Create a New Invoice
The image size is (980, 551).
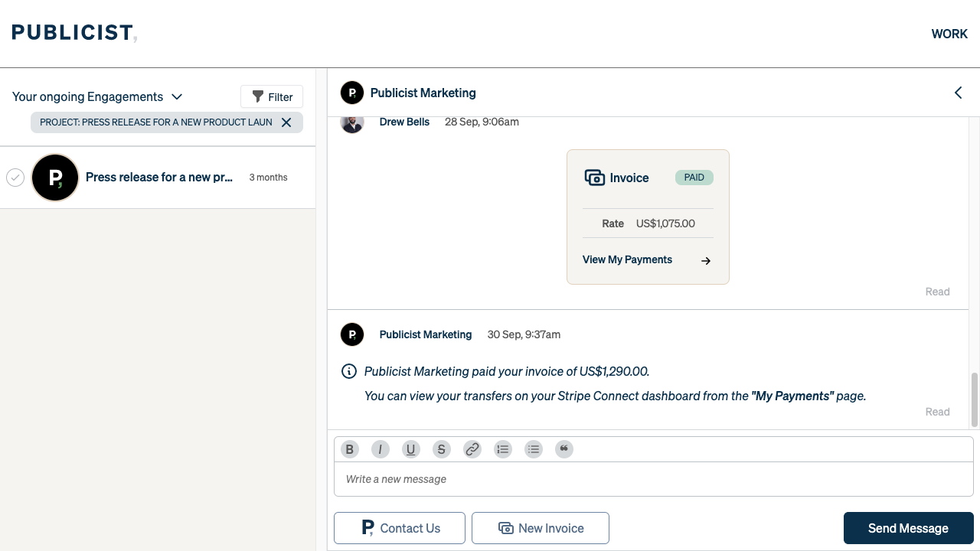pyautogui.click(x=541, y=528)
